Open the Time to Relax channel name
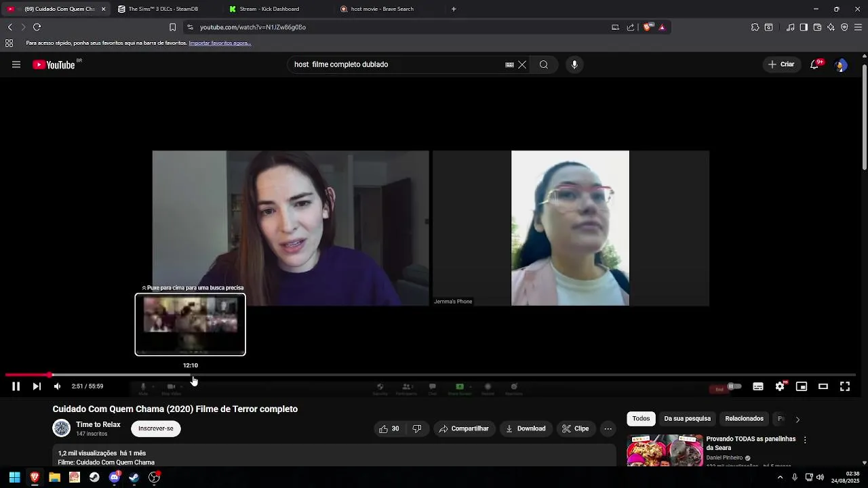868x488 pixels. tap(98, 424)
